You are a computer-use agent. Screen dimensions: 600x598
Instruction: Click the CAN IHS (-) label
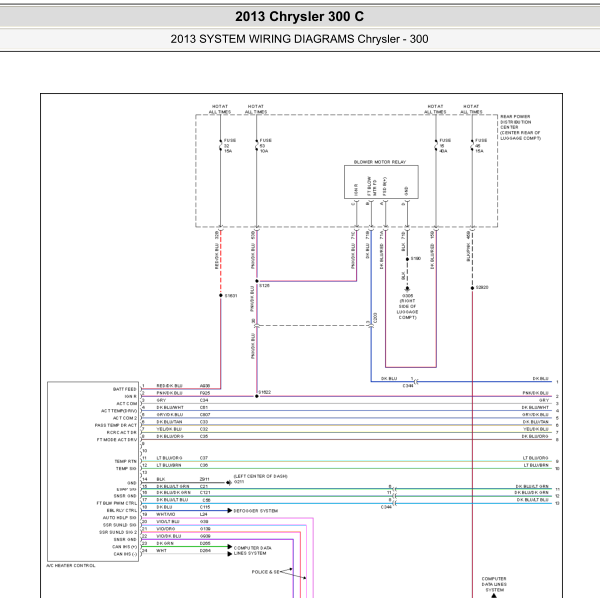(125, 554)
